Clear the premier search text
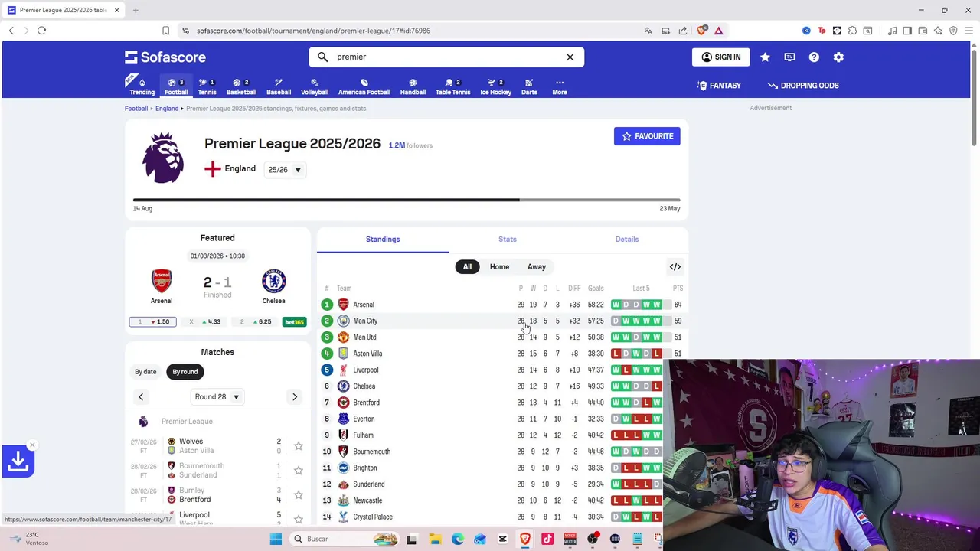The height and width of the screenshot is (551, 980). [570, 57]
